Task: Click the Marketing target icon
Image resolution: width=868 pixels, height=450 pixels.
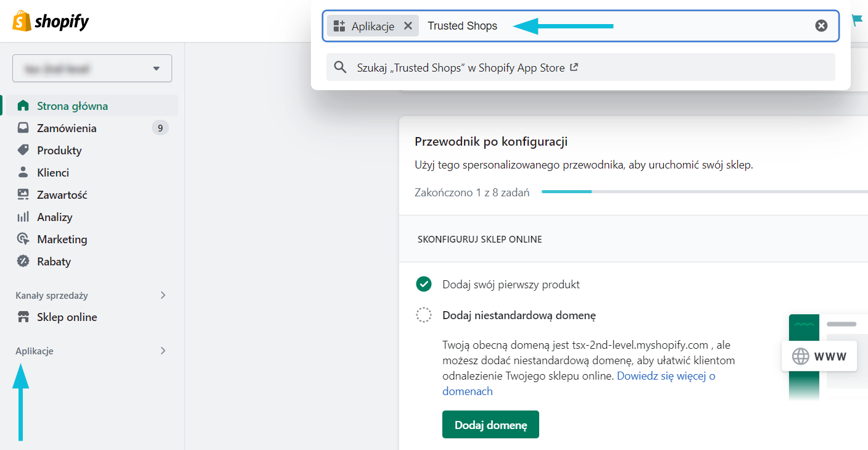Action: [x=23, y=239]
